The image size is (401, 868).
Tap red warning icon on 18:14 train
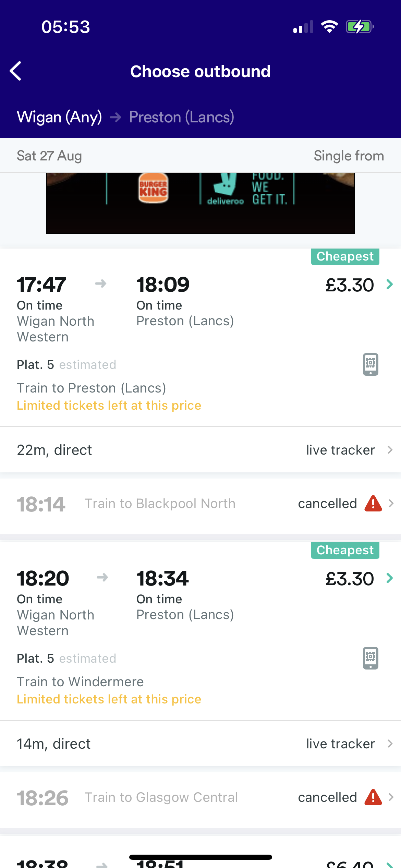click(x=373, y=504)
